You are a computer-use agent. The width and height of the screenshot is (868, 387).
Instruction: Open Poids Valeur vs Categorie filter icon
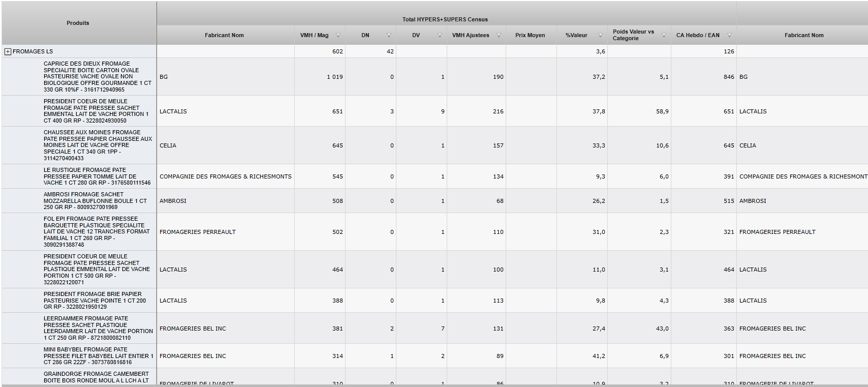[664, 36]
